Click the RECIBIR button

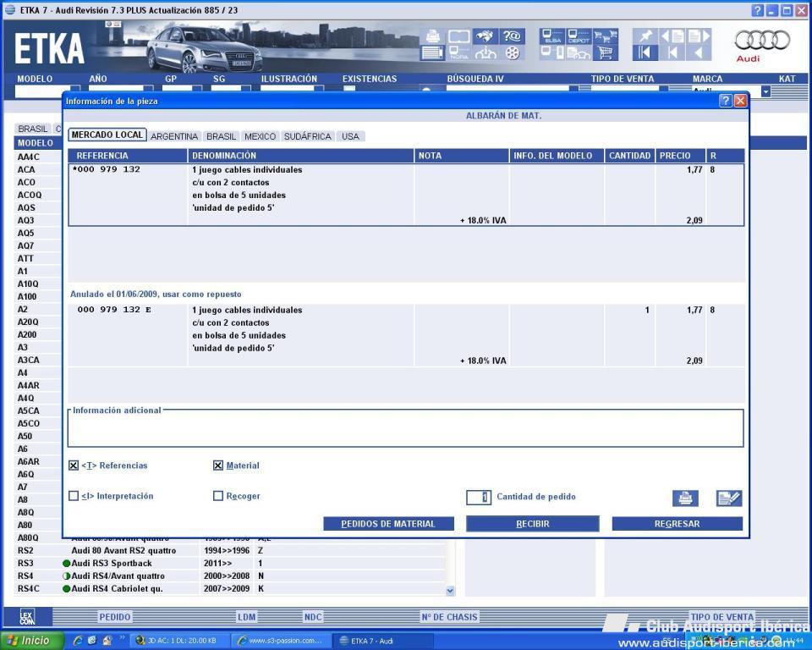point(532,524)
